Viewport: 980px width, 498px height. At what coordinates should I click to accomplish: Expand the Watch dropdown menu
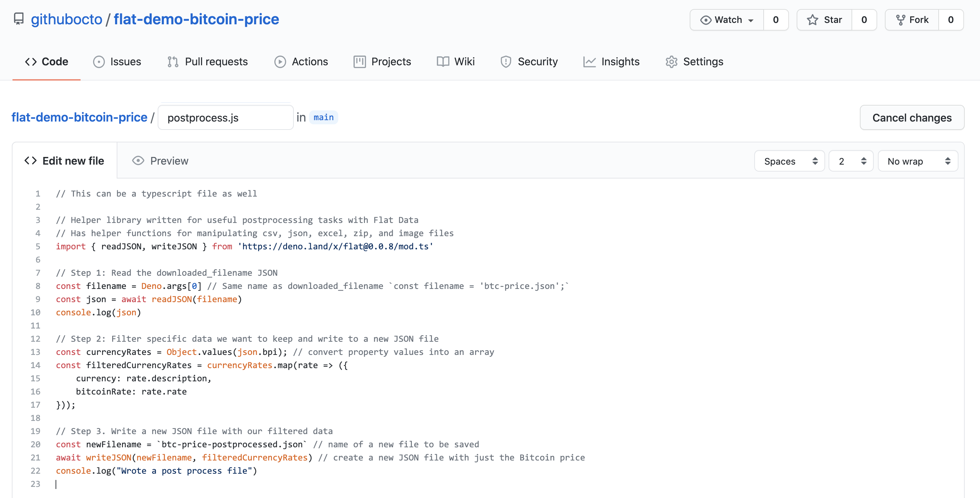(x=751, y=19)
